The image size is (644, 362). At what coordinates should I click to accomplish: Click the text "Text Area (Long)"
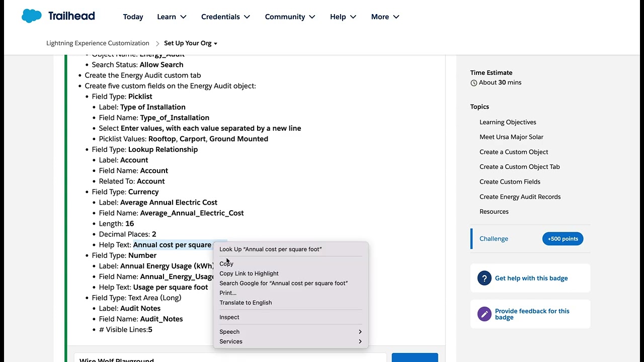[155, 298]
